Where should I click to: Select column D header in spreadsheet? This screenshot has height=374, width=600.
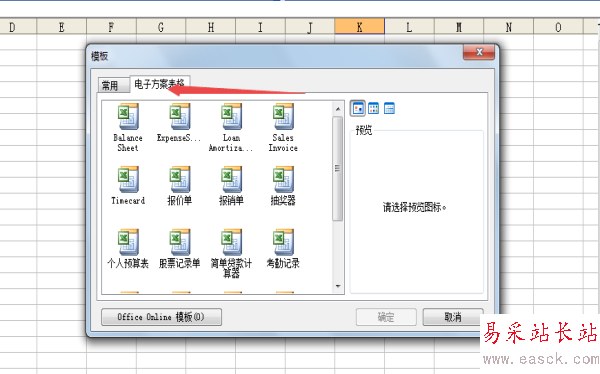[17, 27]
